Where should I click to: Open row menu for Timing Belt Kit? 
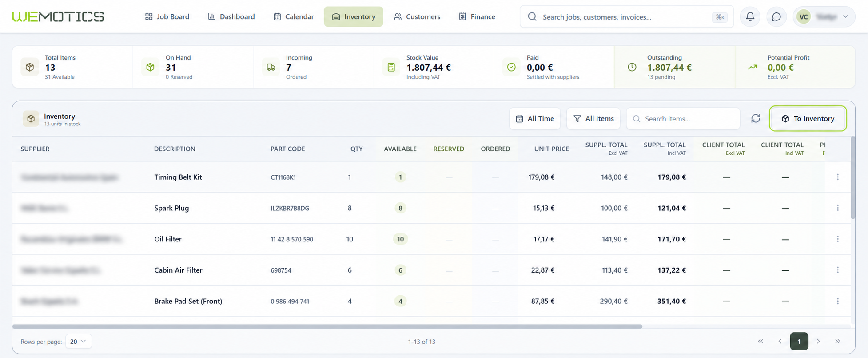838,177
